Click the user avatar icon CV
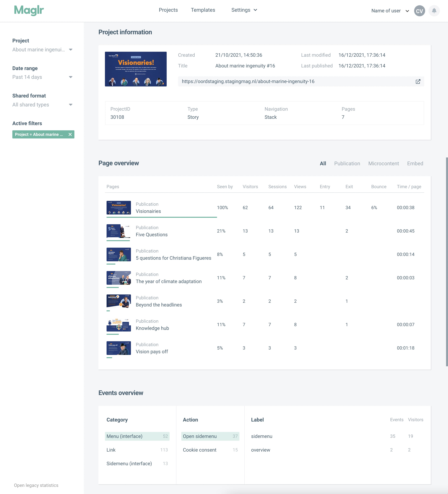The height and width of the screenshot is (494, 448). pos(420,11)
